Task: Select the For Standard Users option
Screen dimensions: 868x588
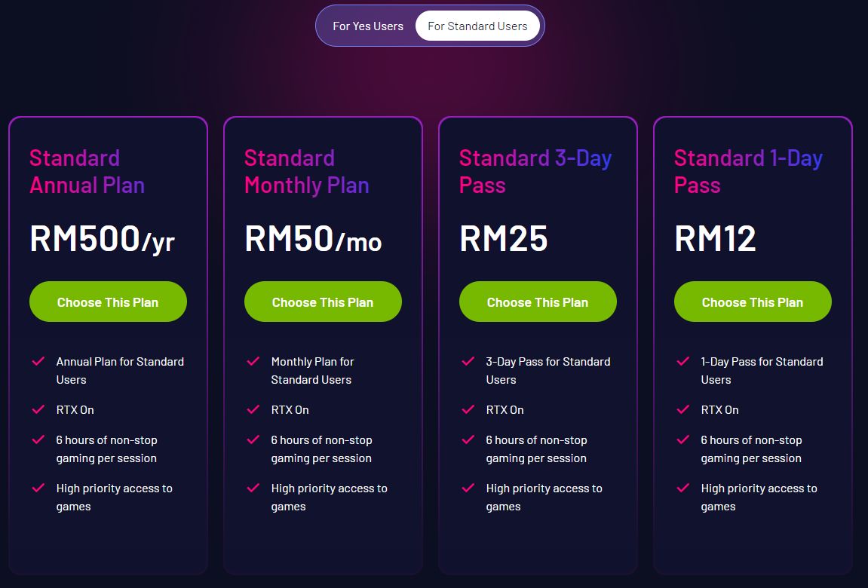Action: [x=477, y=25]
